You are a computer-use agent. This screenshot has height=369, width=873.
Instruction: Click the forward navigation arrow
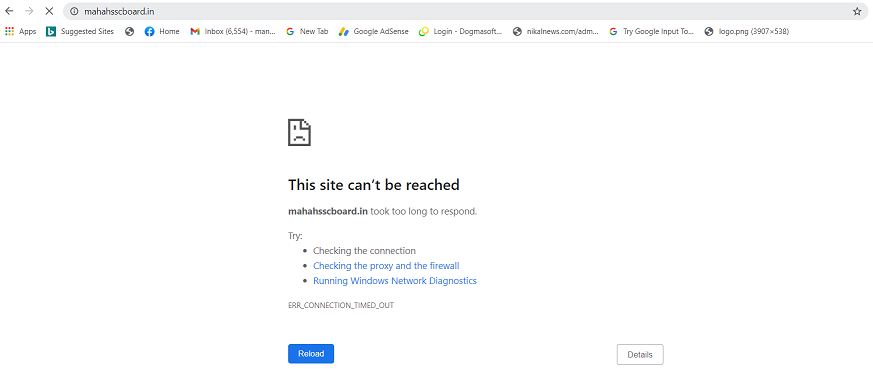29,11
